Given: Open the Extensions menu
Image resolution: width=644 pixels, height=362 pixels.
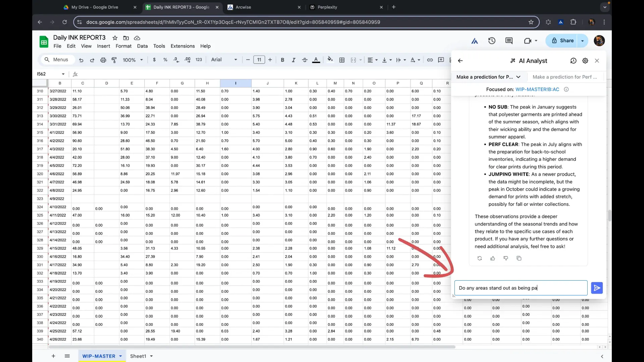Looking at the screenshot, I should pyautogui.click(x=183, y=46).
